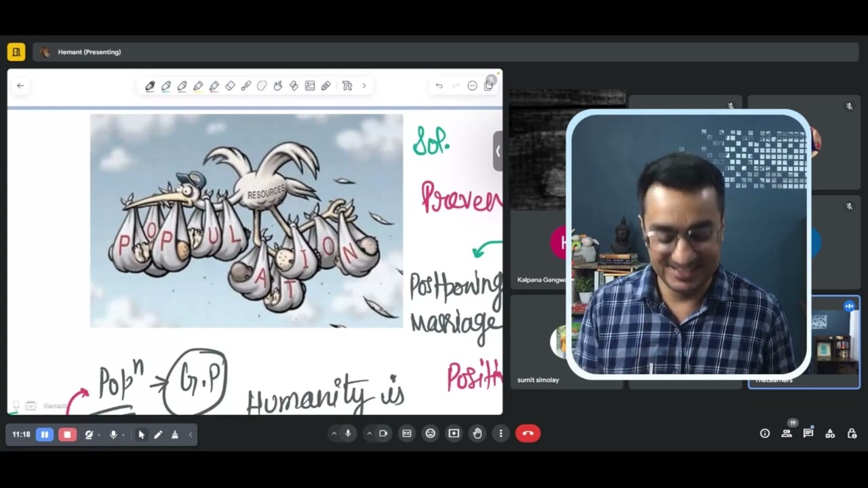
Task: Open Meet more options menu
Action: (x=500, y=434)
